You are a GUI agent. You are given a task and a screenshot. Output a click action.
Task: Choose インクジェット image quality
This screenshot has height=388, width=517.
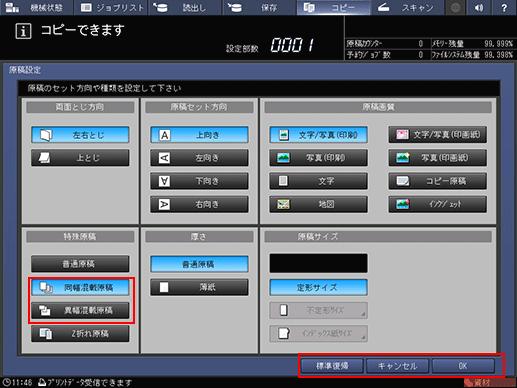click(x=438, y=204)
